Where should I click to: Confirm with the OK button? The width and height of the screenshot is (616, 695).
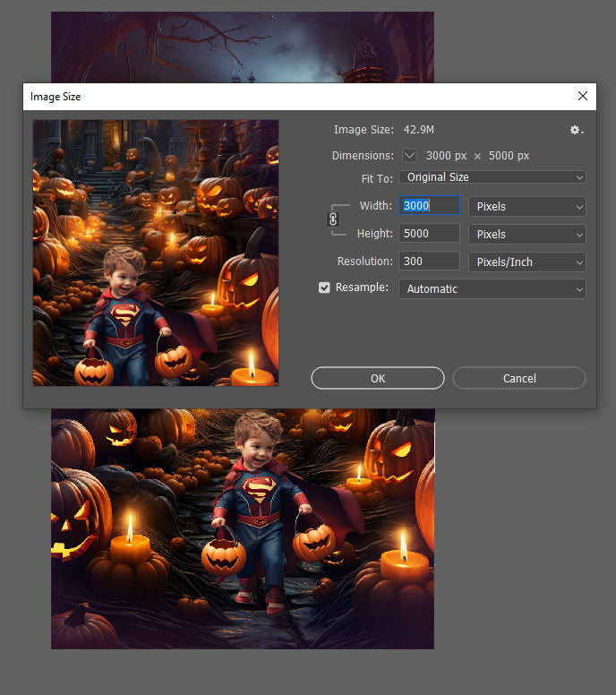(378, 379)
